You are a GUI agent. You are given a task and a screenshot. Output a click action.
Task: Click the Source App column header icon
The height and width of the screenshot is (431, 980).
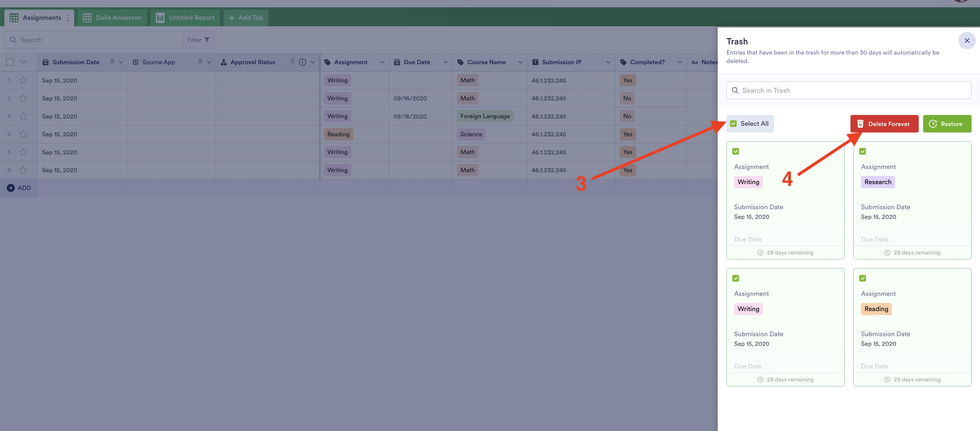(x=136, y=62)
